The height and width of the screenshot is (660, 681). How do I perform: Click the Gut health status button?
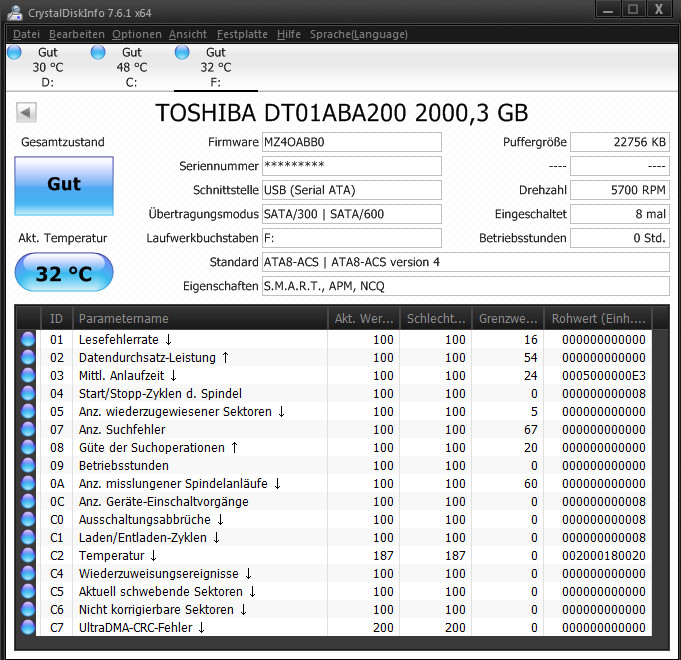tap(64, 186)
